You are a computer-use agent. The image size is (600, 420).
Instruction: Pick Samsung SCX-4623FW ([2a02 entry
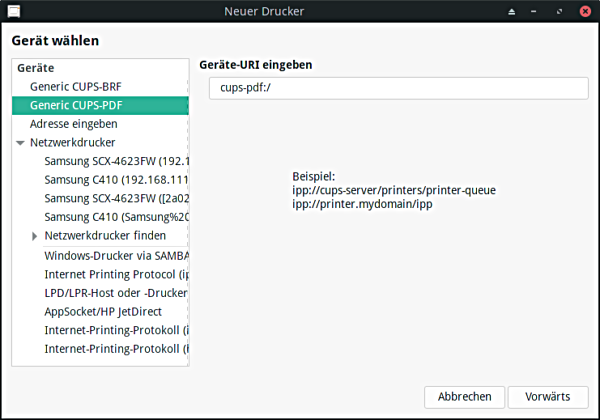coord(116,199)
